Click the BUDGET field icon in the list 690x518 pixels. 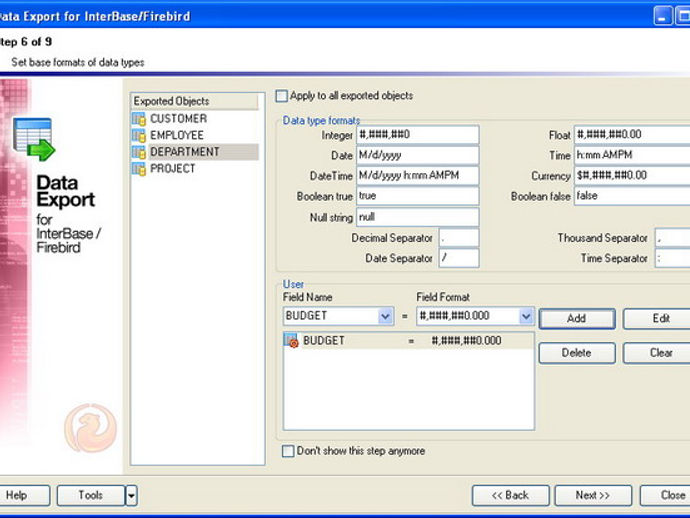[291, 341]
